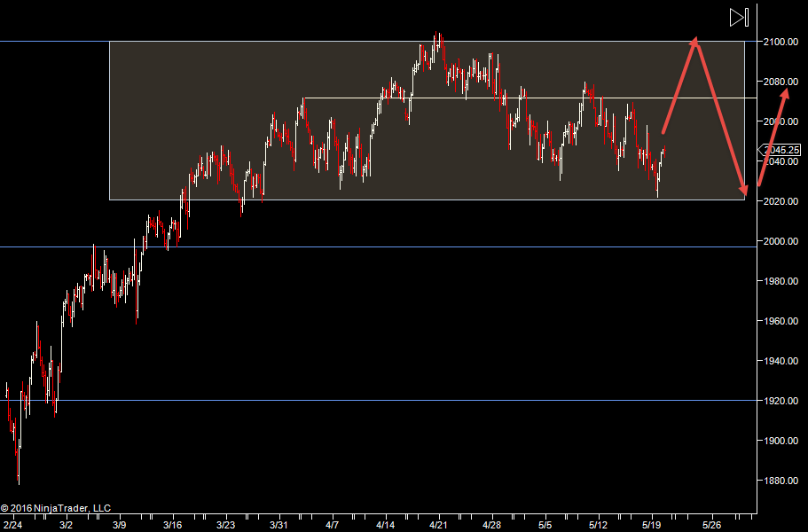The width and height of the screenshot is (808, 532).
Task: Select the blue horizontal line near 2000
Action: coord(355,247)
